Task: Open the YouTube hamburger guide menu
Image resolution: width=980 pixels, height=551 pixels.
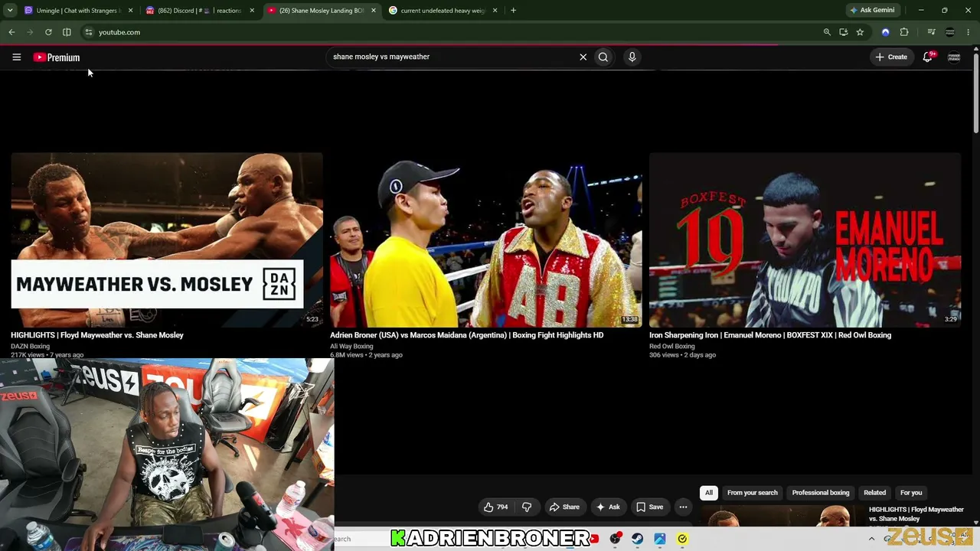Action: [16, 57]
